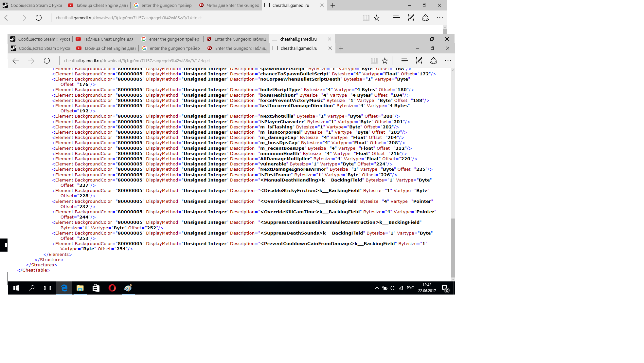This screenshot has width=644, height=363.
Task: Select the outermost 'Таблица Cheat Engine для' tab
Action: (98, 5)
